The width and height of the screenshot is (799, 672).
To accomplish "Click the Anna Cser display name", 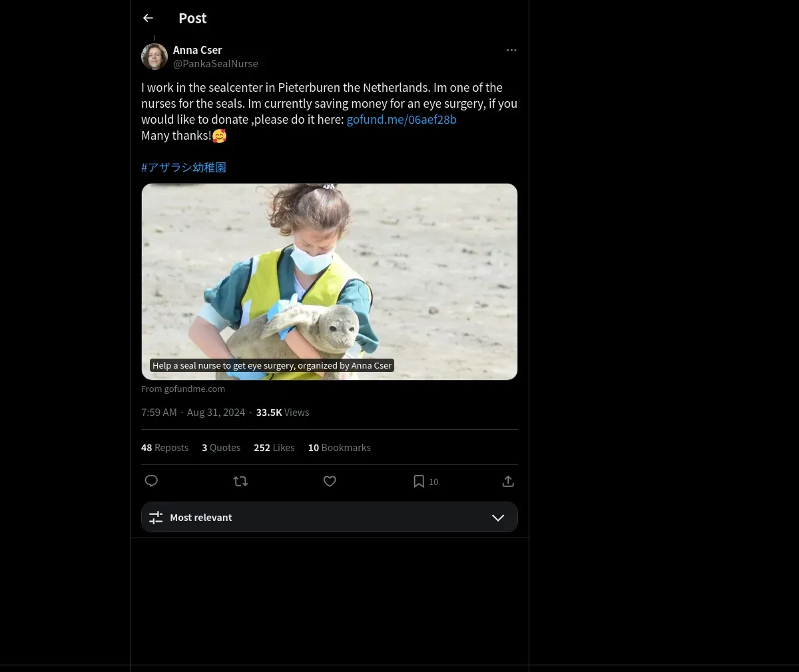I will click(x=197, y=50).
